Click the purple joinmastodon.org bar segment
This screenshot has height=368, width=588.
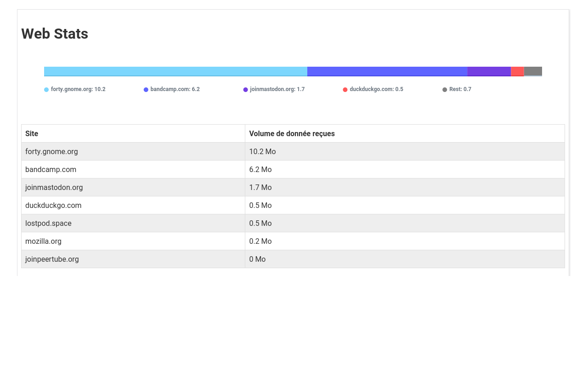pos(488,71)
